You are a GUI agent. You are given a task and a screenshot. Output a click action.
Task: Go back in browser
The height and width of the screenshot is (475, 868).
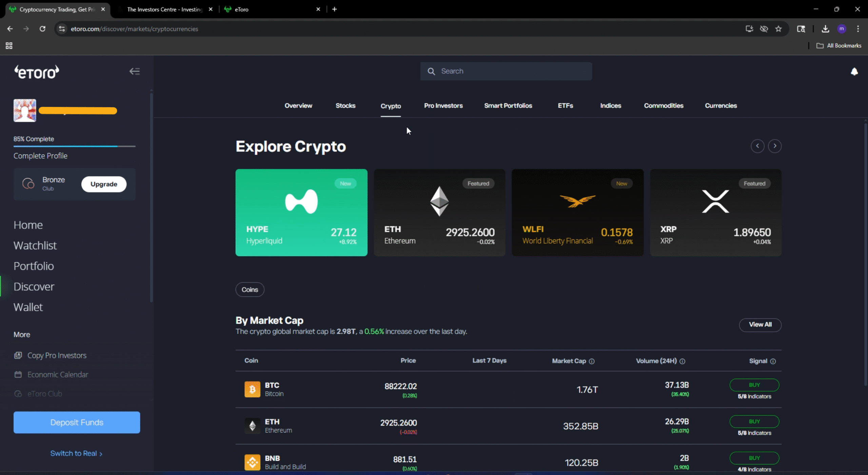(10, 29)
